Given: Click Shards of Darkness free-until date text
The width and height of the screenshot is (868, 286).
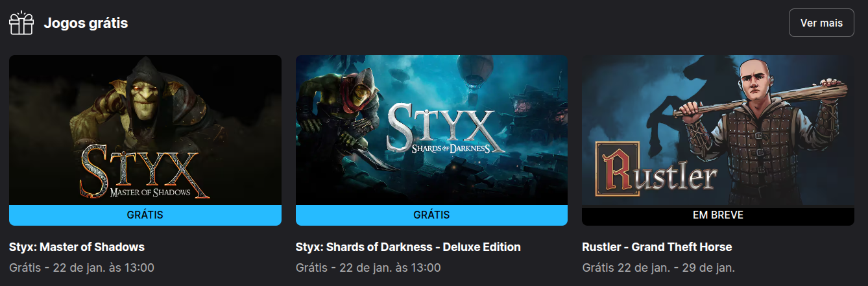Looking at the screenshot, I should click(368, 267).
